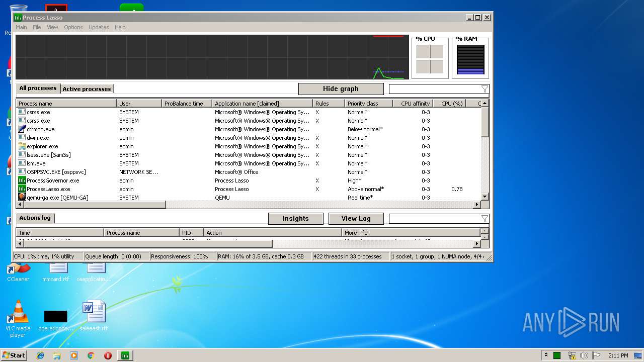The image size is (644, 362).
Task: Open the Updates menu
Action: (x=99, y=27)
